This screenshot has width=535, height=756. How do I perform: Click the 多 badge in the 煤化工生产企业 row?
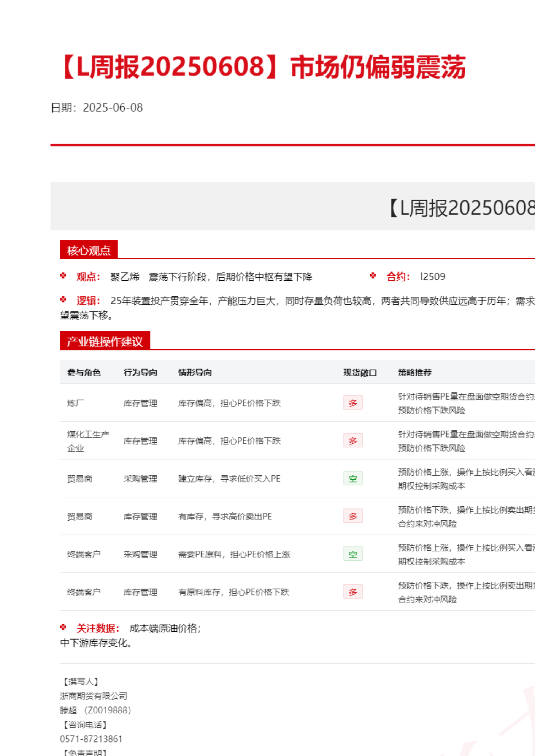[353, 441]
